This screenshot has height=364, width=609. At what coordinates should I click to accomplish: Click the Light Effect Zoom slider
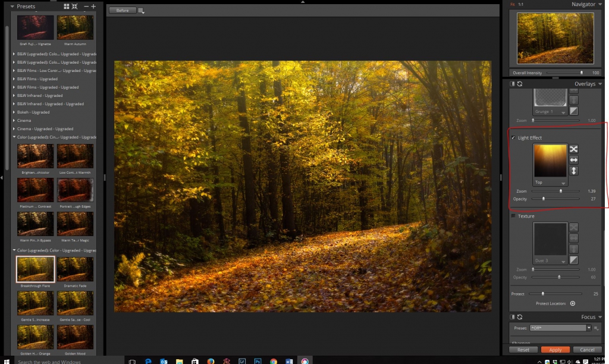coord(555,191)
